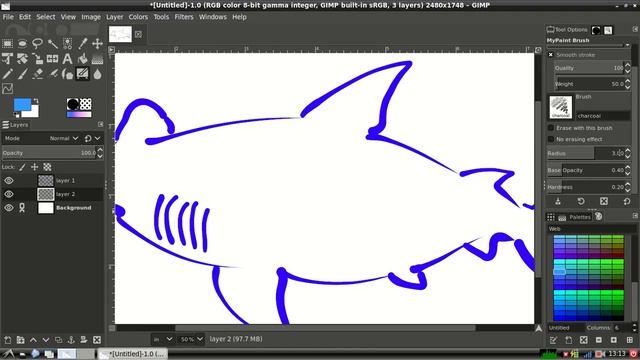Hide layer 1 with eye icon
The width and height of the screenshot is (640, 360).
pyautogui.click(x=9, y=180)
